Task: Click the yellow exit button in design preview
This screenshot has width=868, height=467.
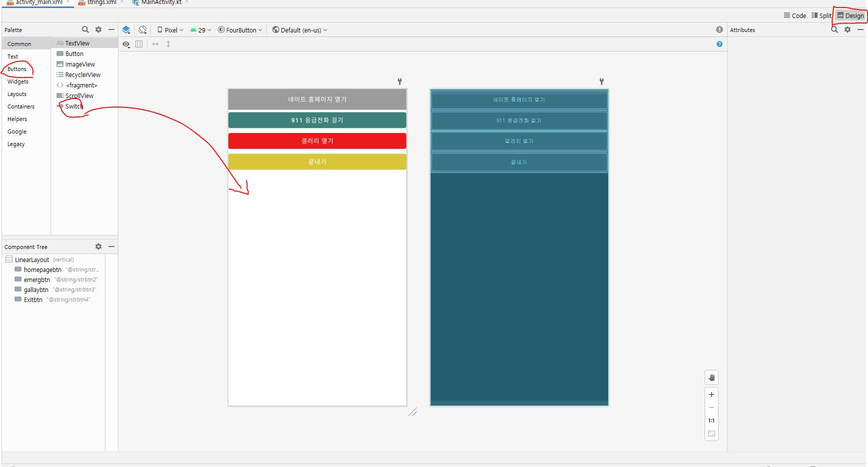Action: [x=317, y=161]
